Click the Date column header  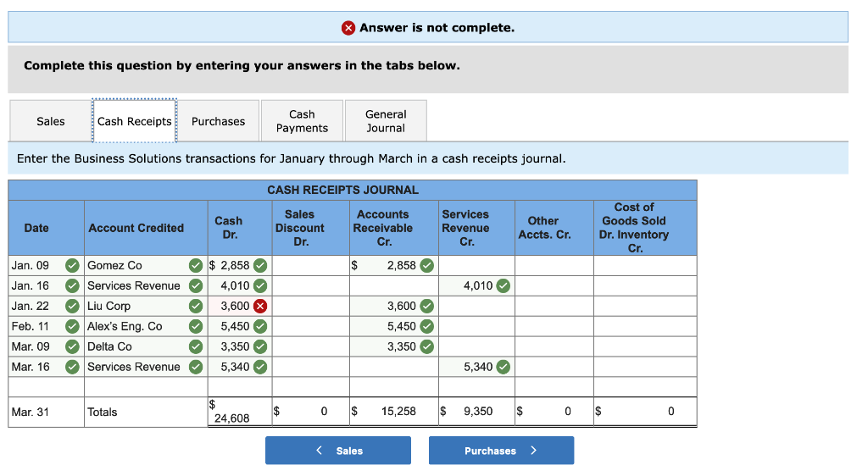pyautogui.click(x=46, y=228)
